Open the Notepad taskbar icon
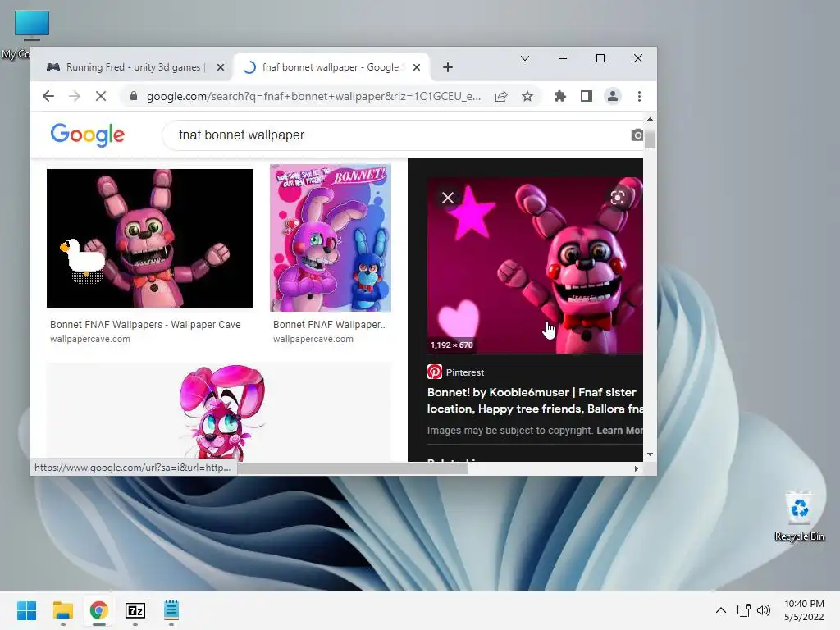This screenshot has width=840, height=630. (171, 610)
